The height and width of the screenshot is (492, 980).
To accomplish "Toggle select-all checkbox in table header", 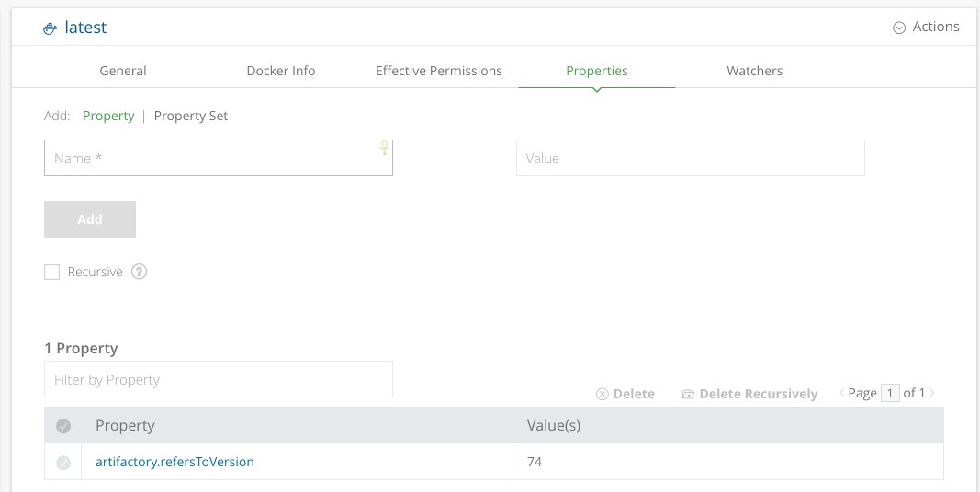I will (x=63, y=426).
